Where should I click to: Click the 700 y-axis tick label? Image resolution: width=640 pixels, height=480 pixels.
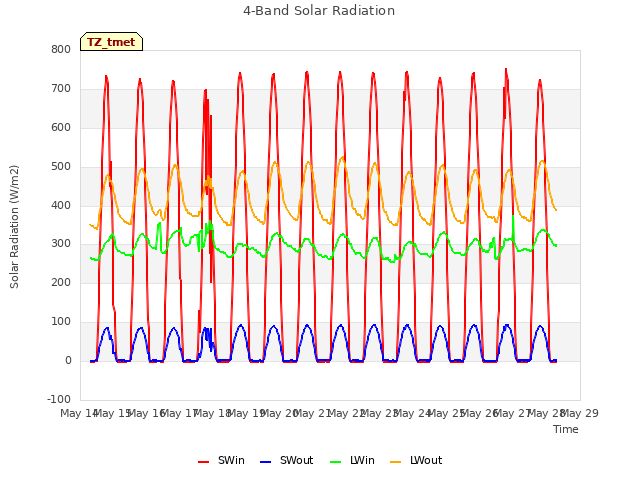pos(61,89)
